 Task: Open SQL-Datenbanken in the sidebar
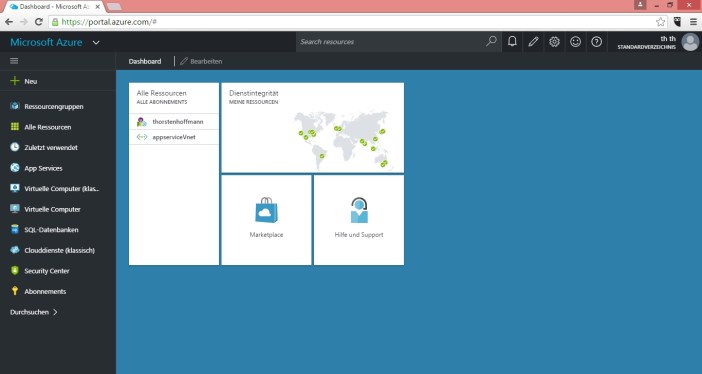(58, 229)
